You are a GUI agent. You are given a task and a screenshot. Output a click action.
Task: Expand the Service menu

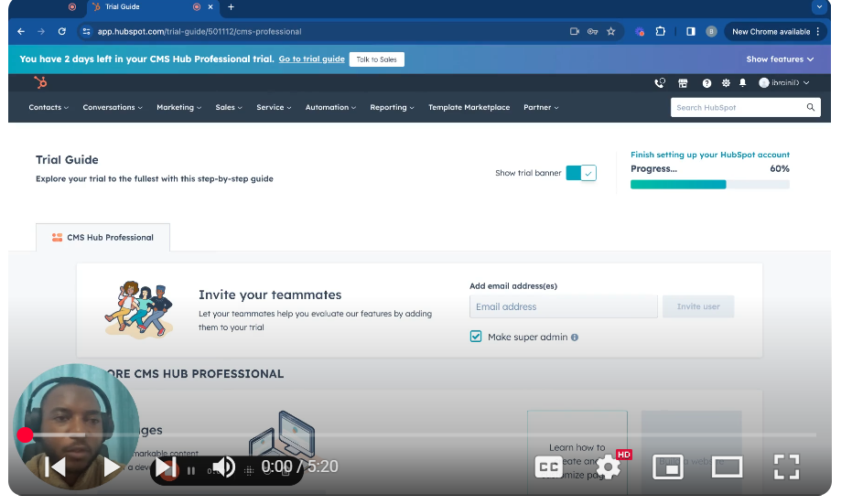click(x=274, y=108)
